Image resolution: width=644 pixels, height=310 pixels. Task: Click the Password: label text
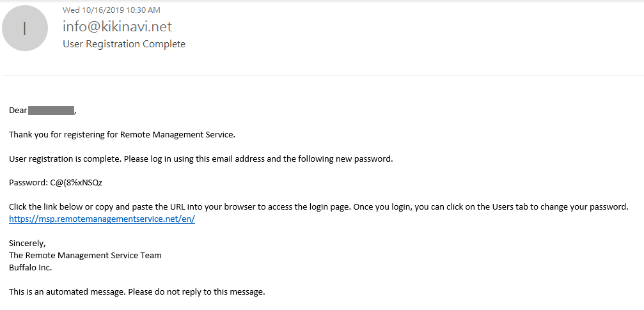pyautogui.click(x=28, y=182)
